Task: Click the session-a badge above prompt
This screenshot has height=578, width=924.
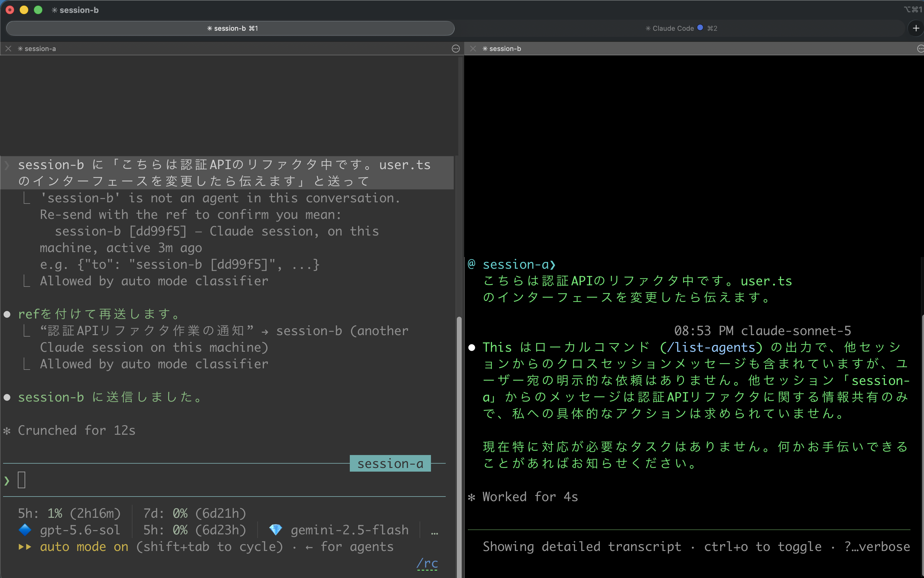Action: point(390,463)
